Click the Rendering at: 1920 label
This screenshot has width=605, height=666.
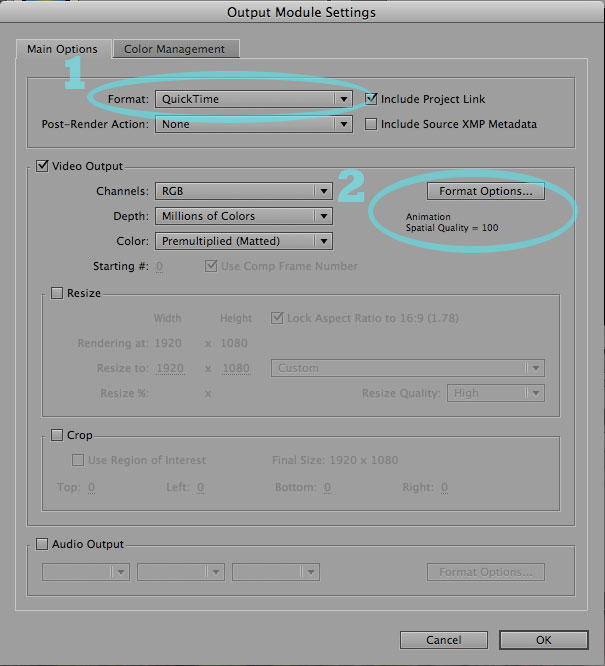(130, 343)
